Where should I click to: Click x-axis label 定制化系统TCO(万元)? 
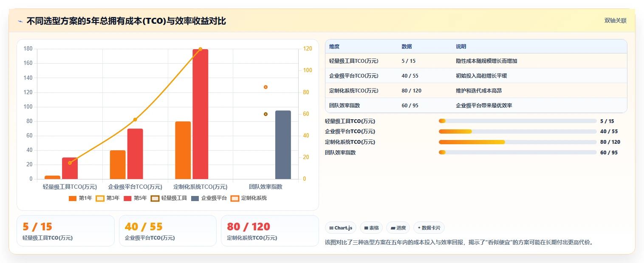pos(201,187)
